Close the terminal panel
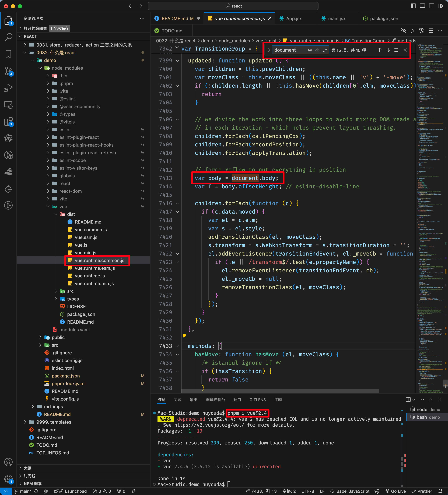The image size is (448, 495). coord(440,400)
